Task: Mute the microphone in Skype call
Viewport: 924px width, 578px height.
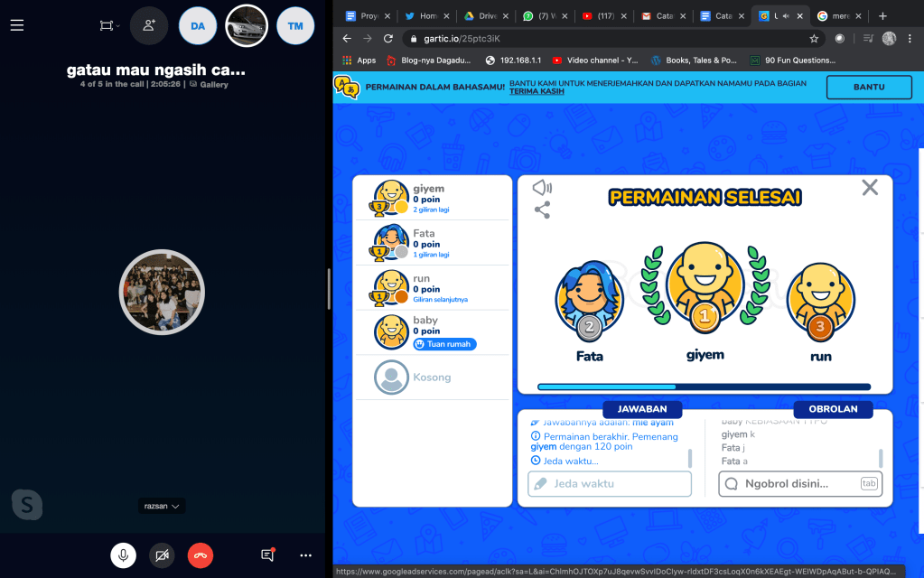Action: 124,555
